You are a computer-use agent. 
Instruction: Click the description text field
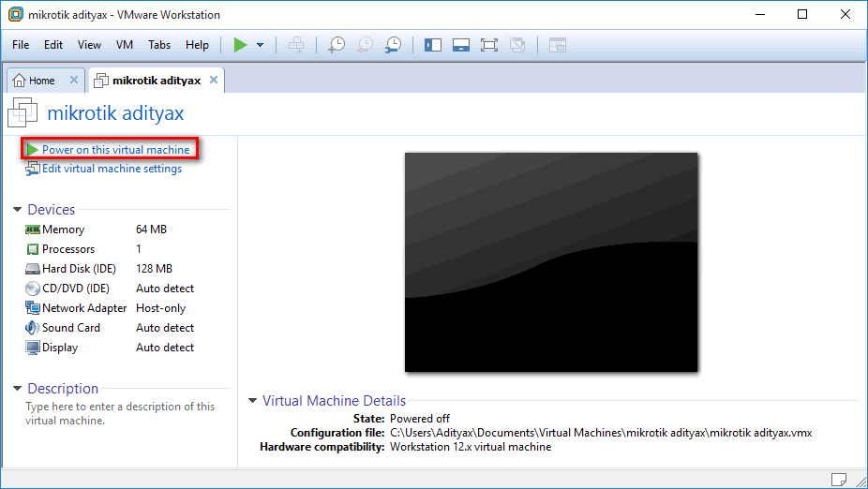click(x=120, y=413)
